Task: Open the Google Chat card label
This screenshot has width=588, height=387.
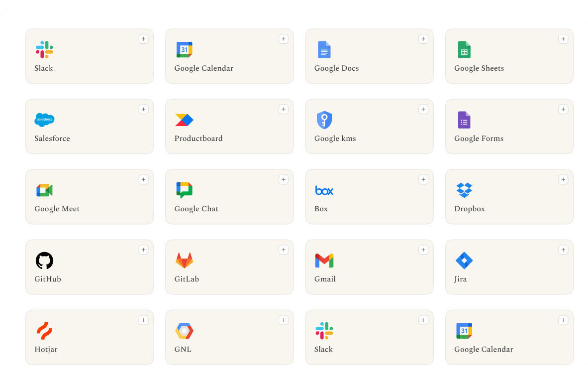Action: coord(196,209)
